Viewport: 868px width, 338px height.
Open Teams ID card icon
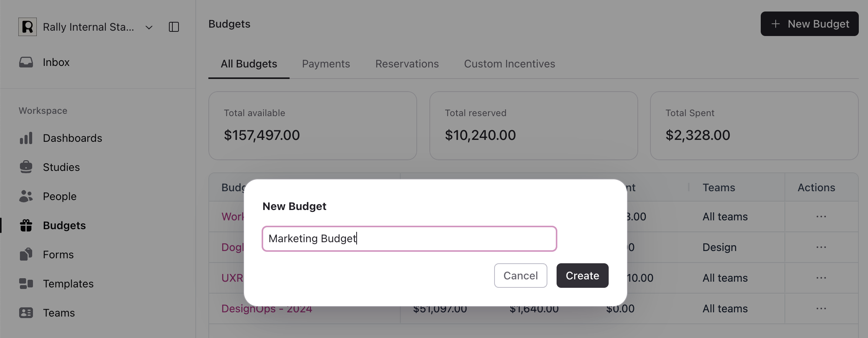[26, 313]
